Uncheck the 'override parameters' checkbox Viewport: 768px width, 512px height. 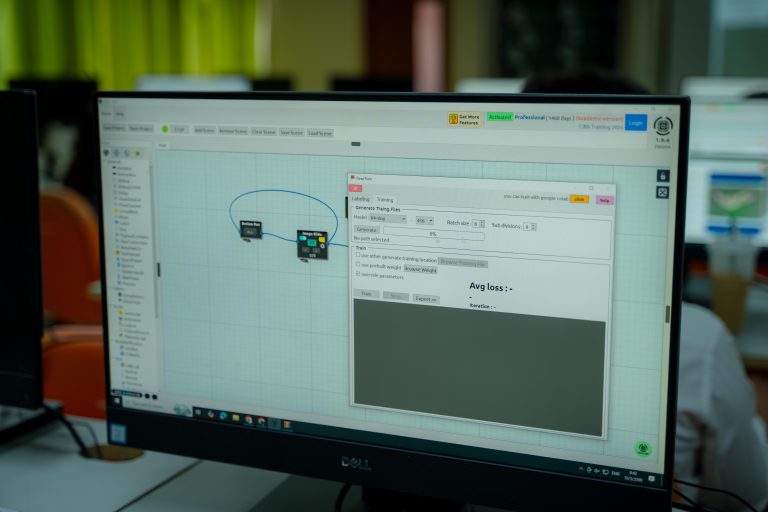pos(359,275)
